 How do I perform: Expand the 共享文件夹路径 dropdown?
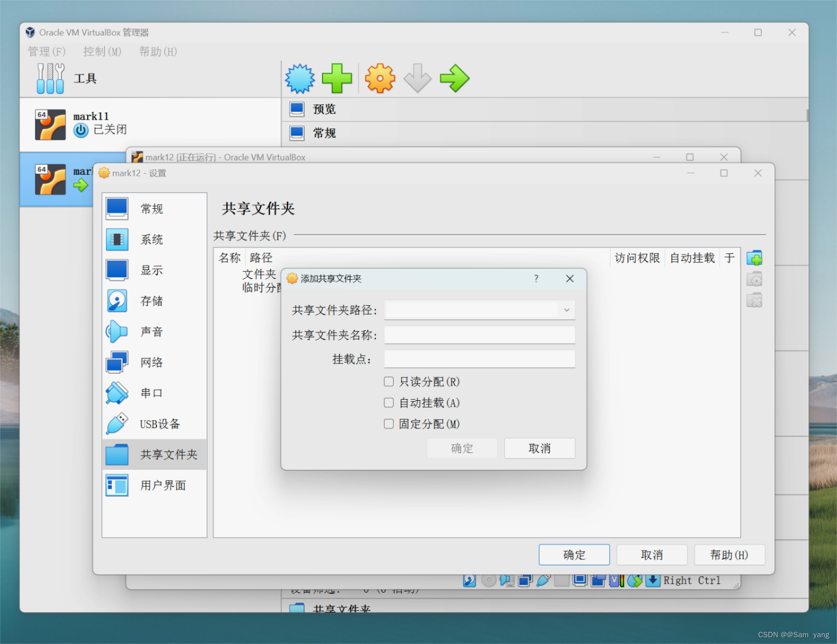567,310
